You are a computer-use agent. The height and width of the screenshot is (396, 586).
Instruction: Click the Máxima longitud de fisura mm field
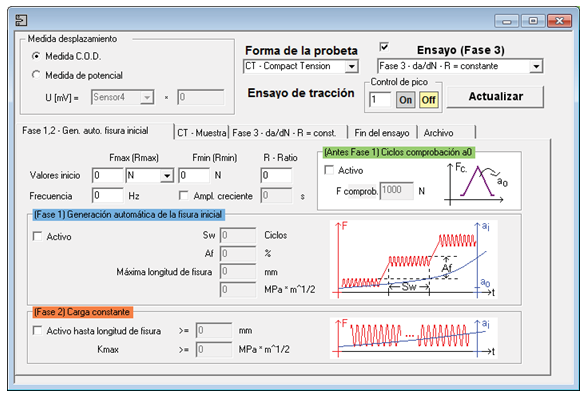point(238,271)
